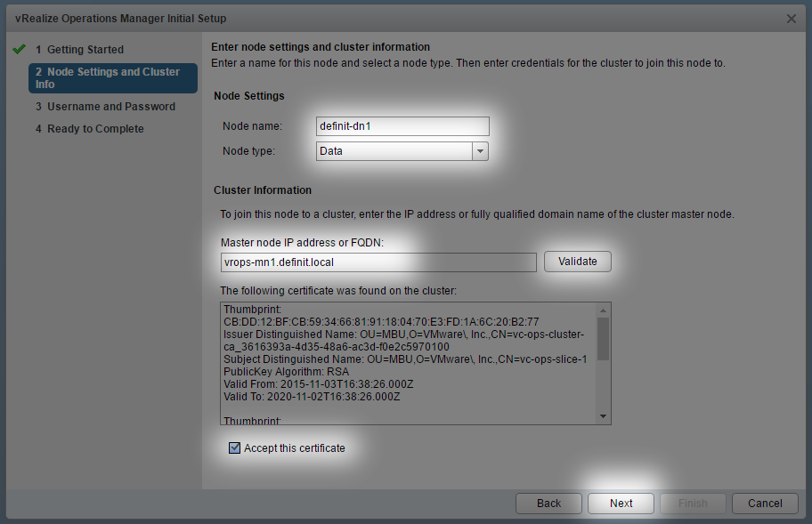Go Back to the previous step
This screenshot has width=812, height=524.
[x=548, y=504]
